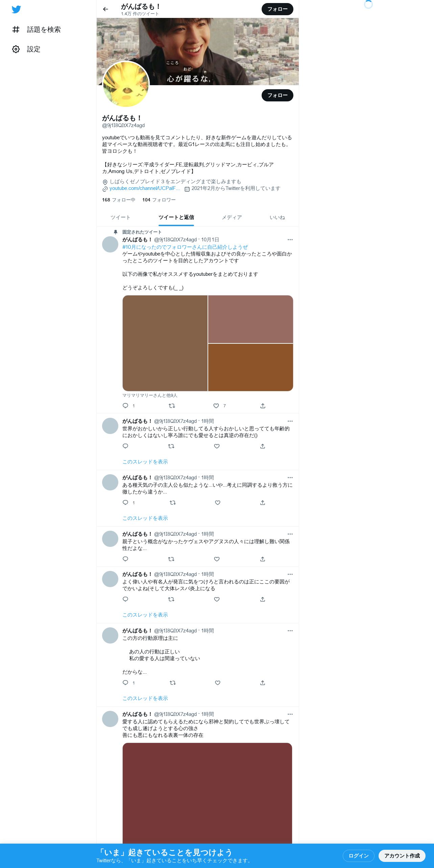Like the 世界がおかしいから tweet

tap(217, 446)
